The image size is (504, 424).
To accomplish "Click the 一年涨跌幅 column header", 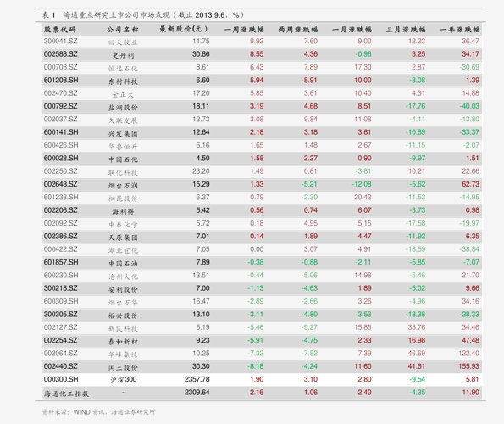I will (460, 30).
